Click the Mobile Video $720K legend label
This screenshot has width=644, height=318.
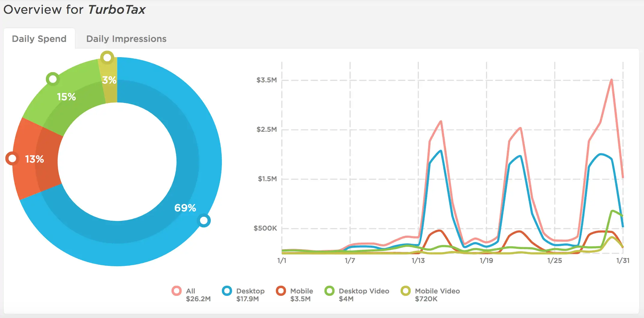[x=437, y=295]
